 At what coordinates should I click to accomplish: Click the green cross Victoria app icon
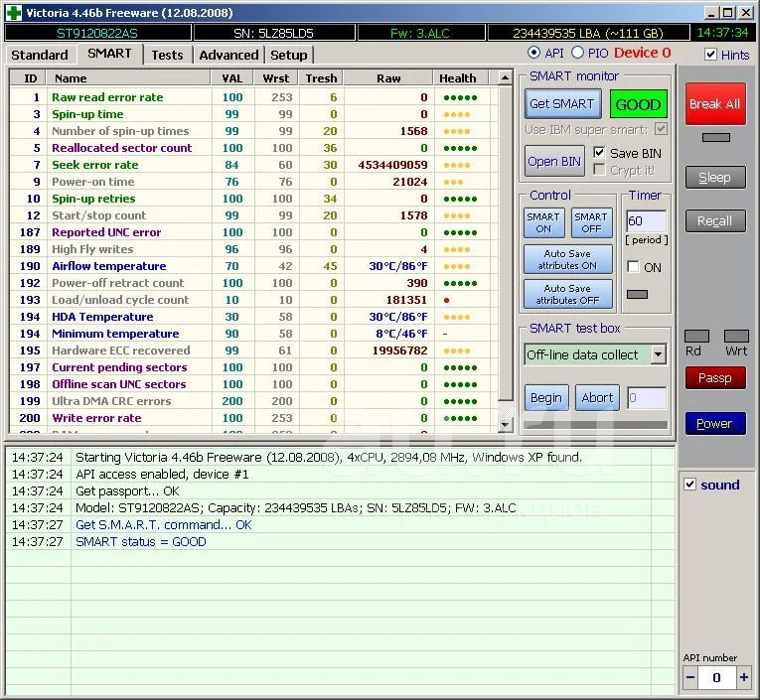[13, 13]
